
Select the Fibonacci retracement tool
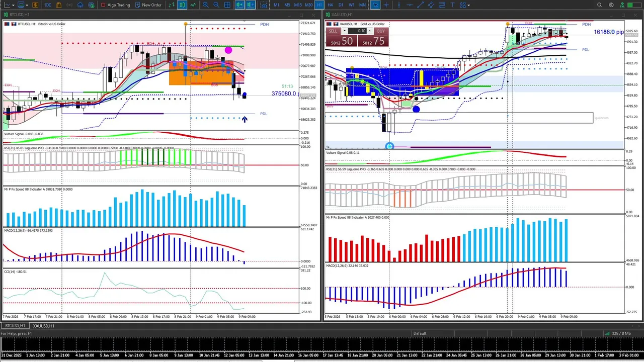442,5
